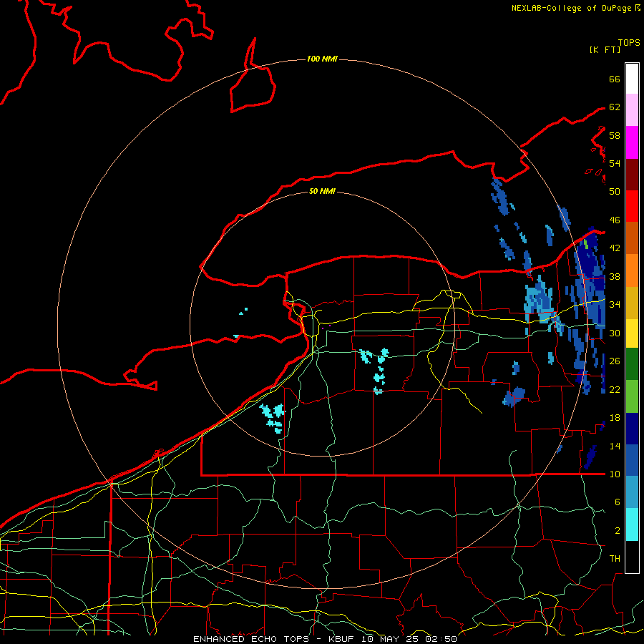Pick the dark orange legend swatch
Viewport: 644px width, 644px height.
(x=632, y=238)
